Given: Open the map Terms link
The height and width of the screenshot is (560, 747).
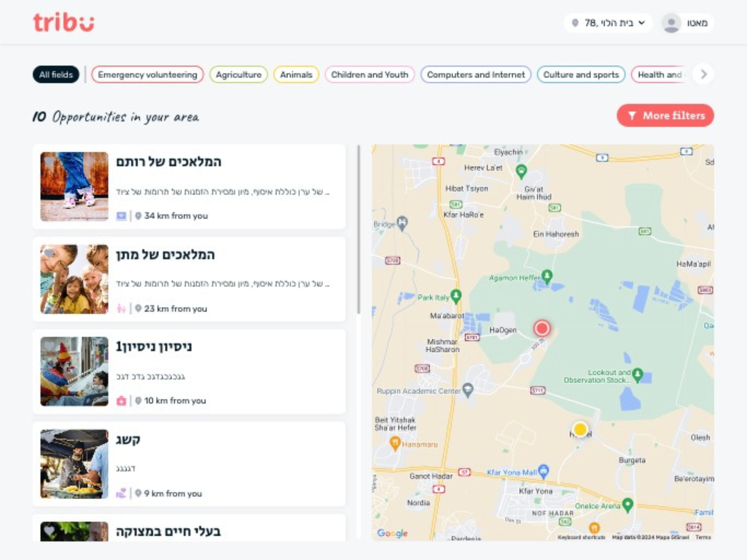Looking at the screenshot, I should coord(703,537).
